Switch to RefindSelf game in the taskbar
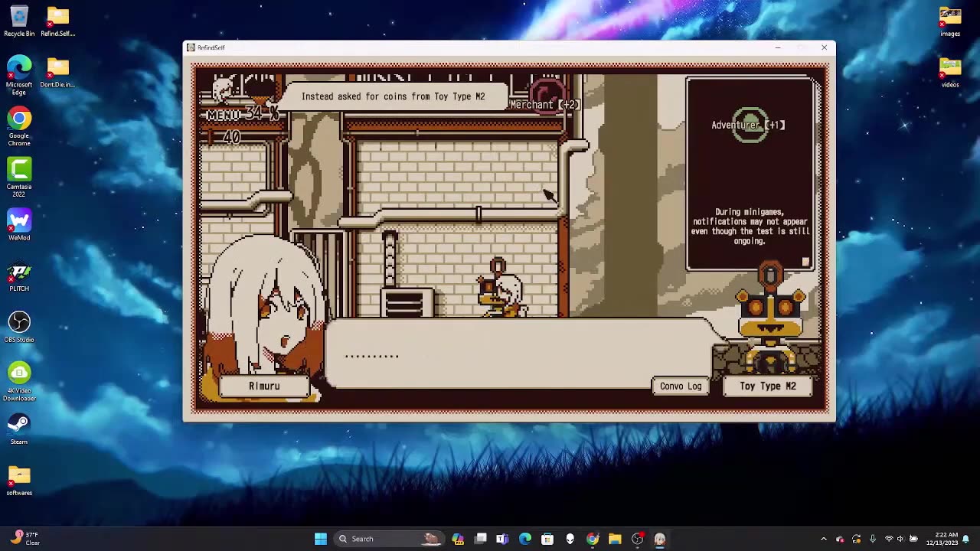The width and height of the screenshot is (980, 551). coord(660,539)
